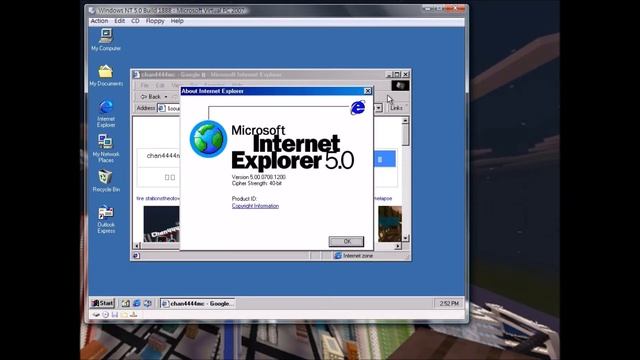This screenshot has height=360, width=640.
Task: Expand the Address bar dropdown arrow
Action: tap(379, 108)
